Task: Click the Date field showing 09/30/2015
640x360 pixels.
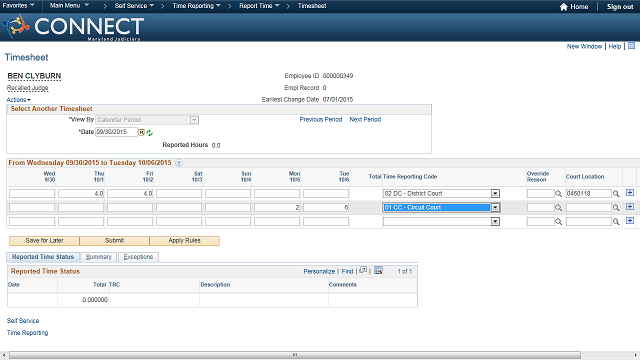Action: tap(116, 132)
